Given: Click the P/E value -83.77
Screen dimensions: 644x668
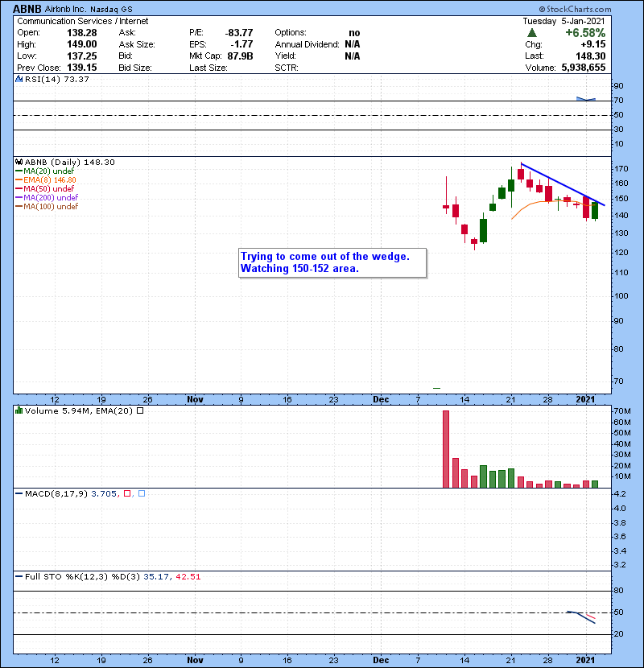Looking at the screenshot, I should click(x=238, y=33).
